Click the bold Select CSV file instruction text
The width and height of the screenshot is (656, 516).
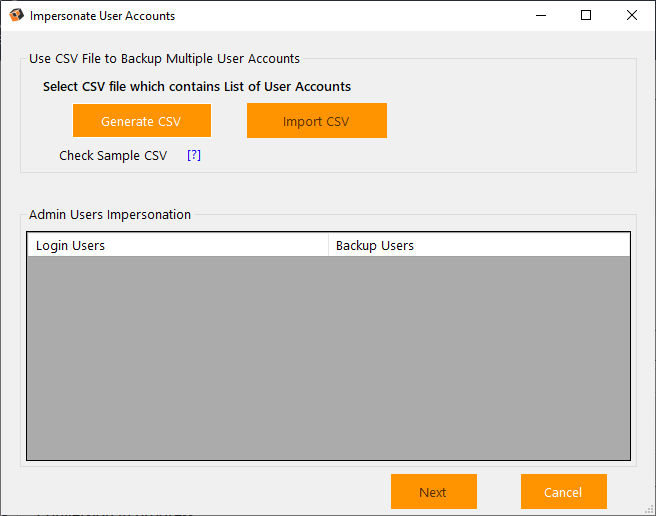click(196, 87)
